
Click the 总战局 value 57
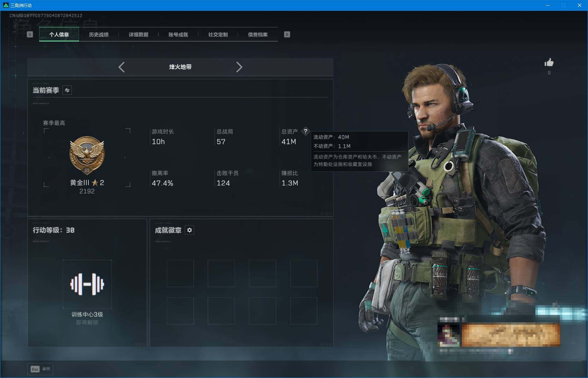click(221, 141)
